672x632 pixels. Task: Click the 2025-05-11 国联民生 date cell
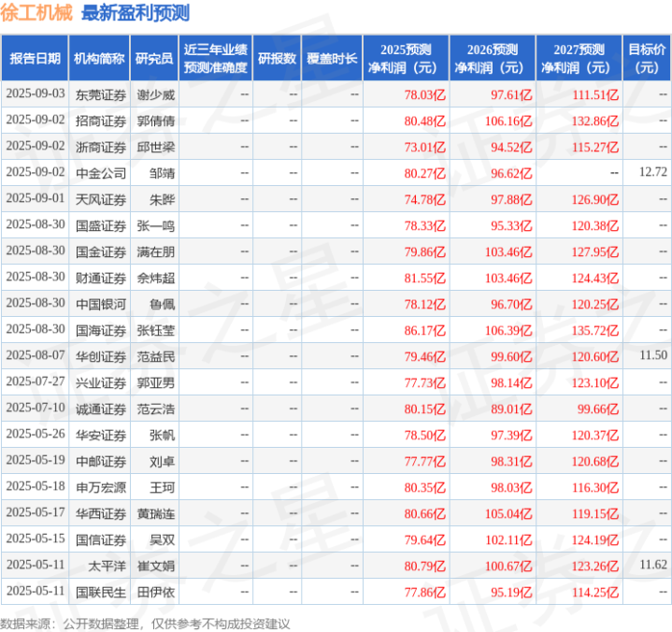36,591
